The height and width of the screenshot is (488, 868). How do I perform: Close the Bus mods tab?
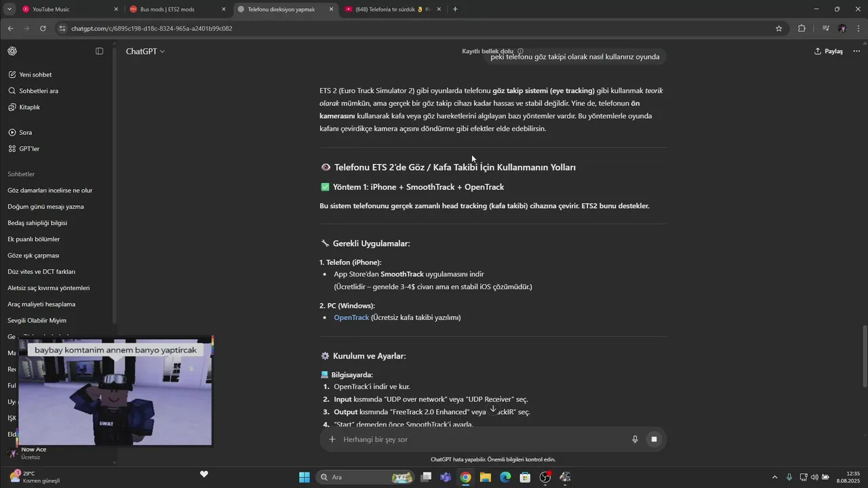224,9
